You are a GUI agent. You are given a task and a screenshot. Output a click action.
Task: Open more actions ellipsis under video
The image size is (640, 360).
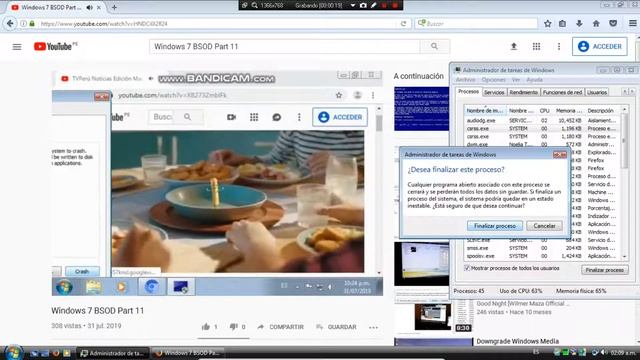point(373,327)
